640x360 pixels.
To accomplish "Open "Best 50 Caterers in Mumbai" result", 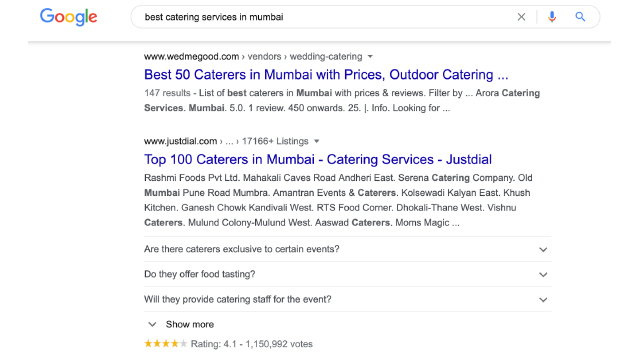I will [326, 75].
